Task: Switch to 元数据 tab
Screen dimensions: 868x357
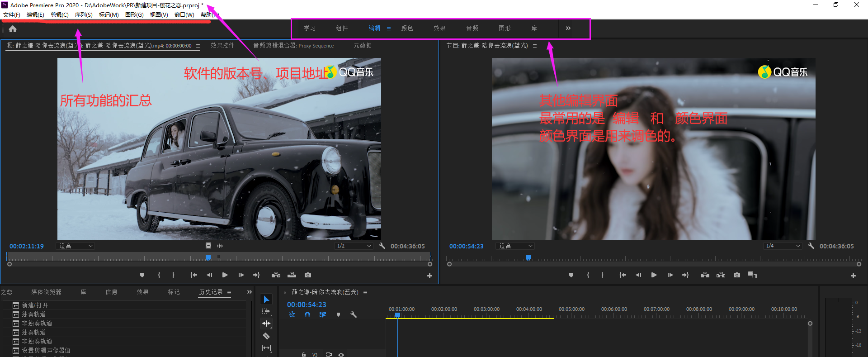Action: point(363,45)
